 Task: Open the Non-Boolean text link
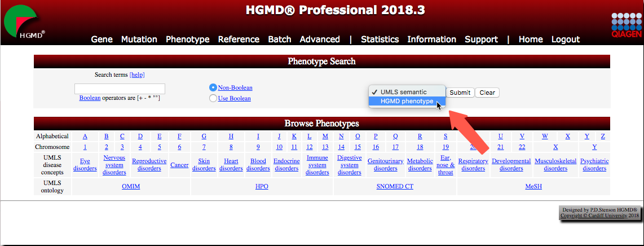tap(235, 87)
